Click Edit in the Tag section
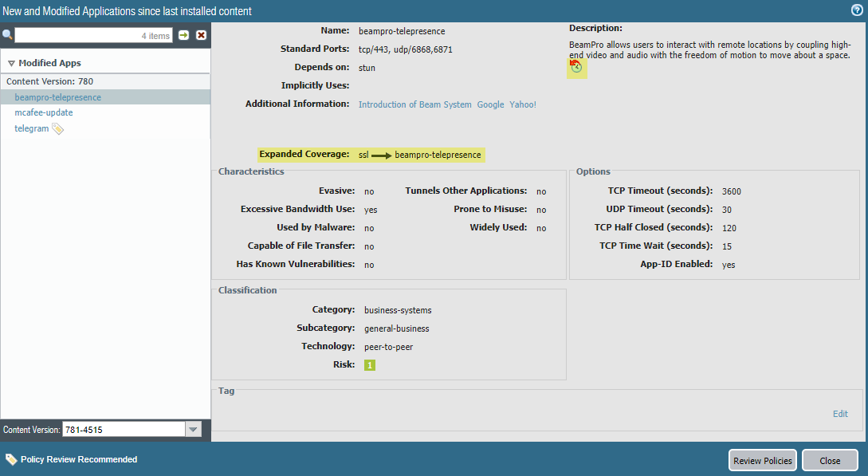 840,414
